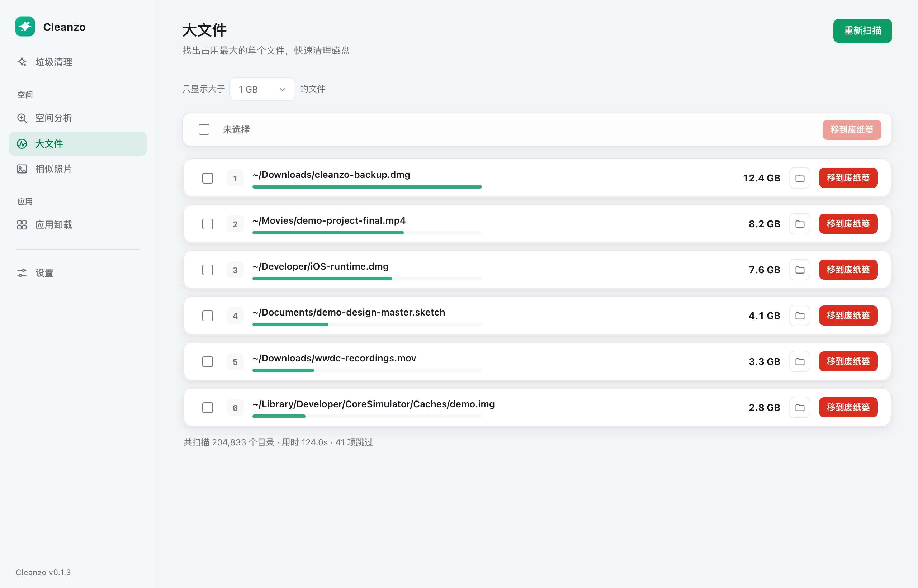Click the 大文件 activity icon in sidebar
This screenshot has height=588, width=918.
coord(22,144)
